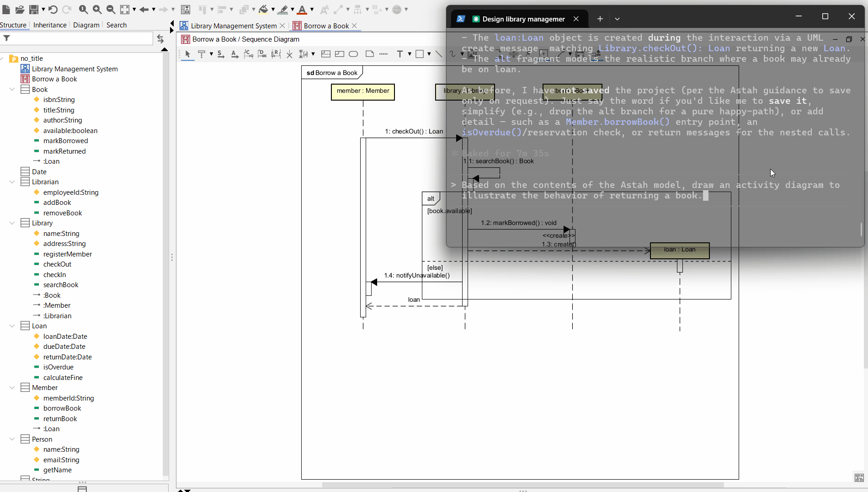Open the save options dropdown arrow
This screenshot has width=868, height=492.
(43, 9)
